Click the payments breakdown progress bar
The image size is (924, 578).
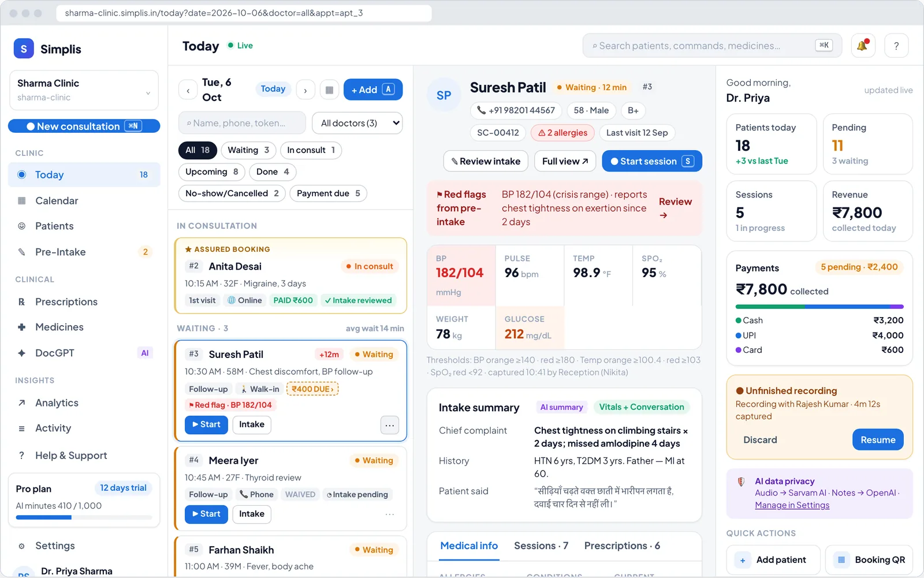(819, 307)
